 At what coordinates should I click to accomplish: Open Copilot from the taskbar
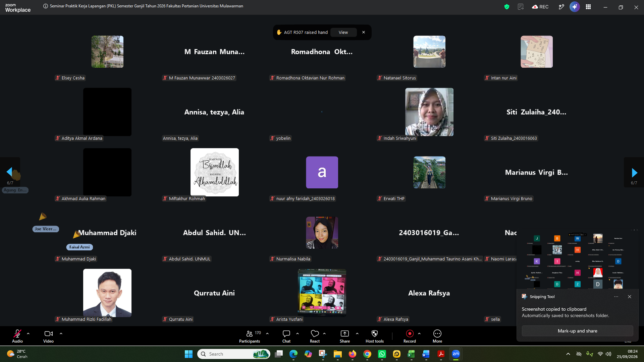(308, 354)
